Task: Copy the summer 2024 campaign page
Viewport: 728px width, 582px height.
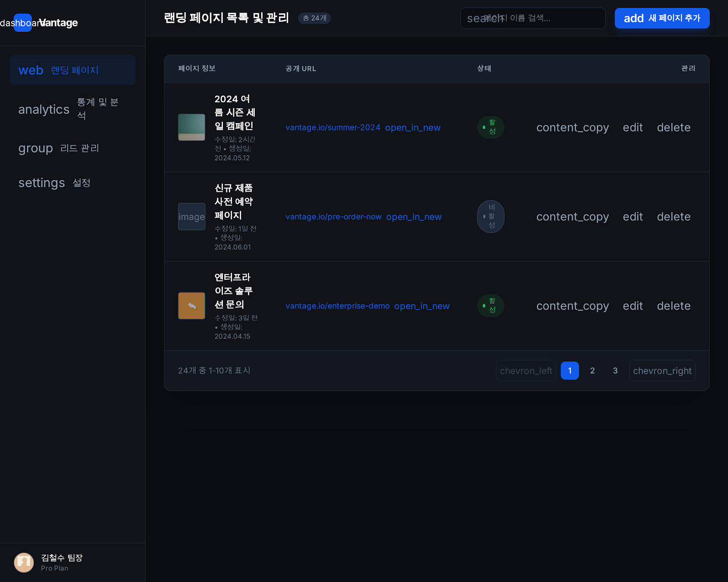Action: [x=572, y=127]
